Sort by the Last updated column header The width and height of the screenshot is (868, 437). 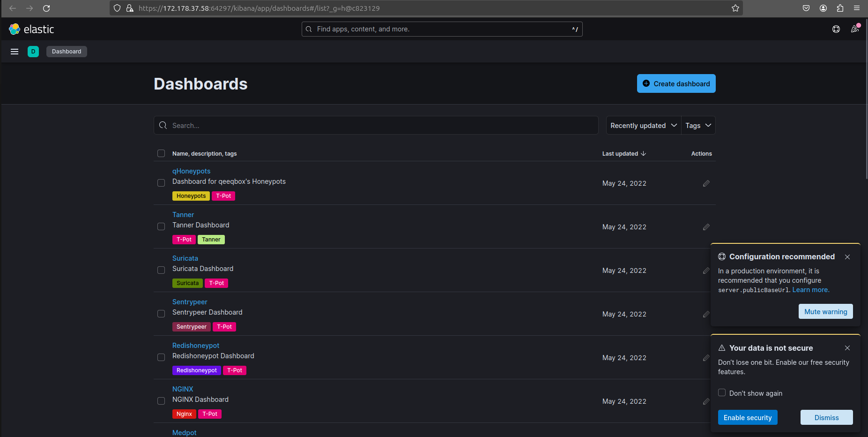(624, 153)
